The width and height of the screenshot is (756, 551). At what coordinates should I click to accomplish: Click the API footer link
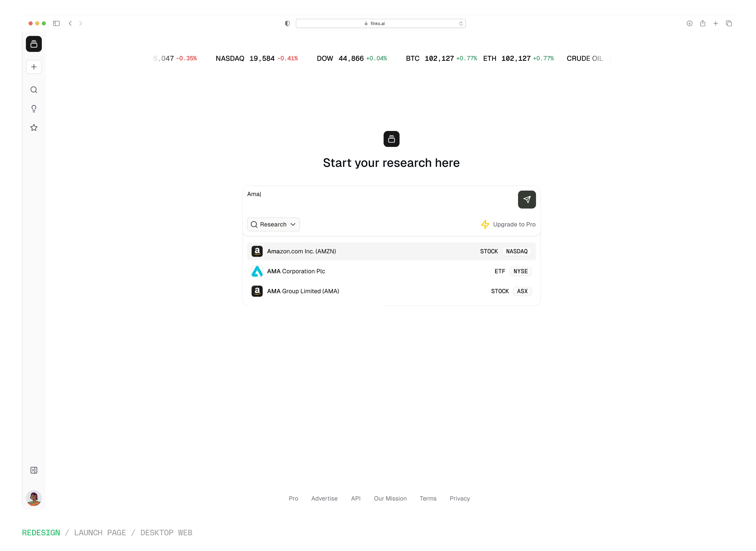click(356, 498)
